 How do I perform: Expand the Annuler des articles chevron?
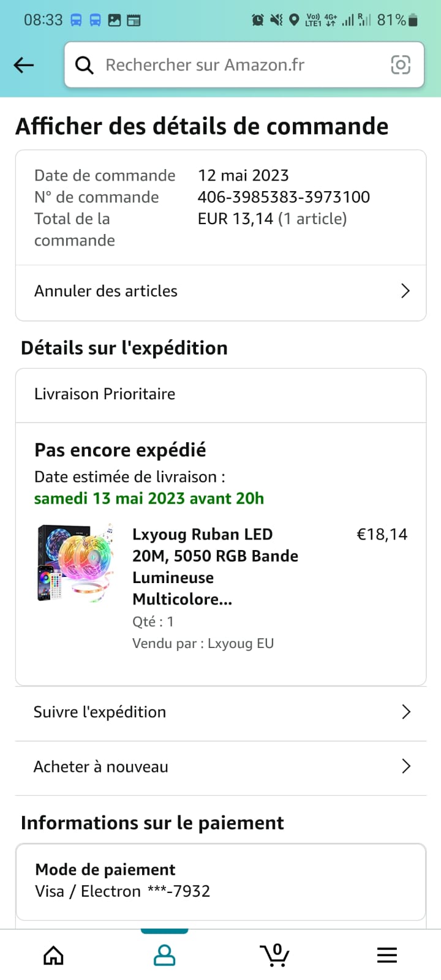tap(405, 291)
